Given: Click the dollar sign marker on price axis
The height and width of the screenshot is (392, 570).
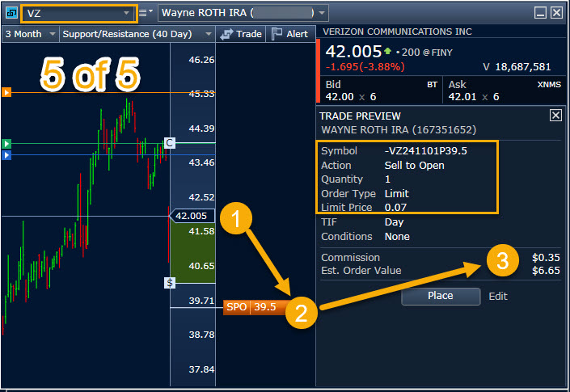Looking at the screenshot, I should (170, 282).
